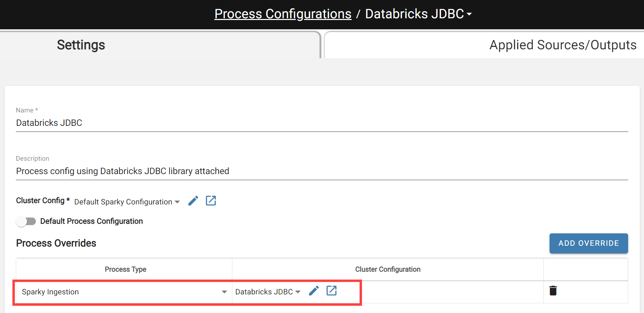Delete the Sparky Ingestion override

tap(553, 291)
